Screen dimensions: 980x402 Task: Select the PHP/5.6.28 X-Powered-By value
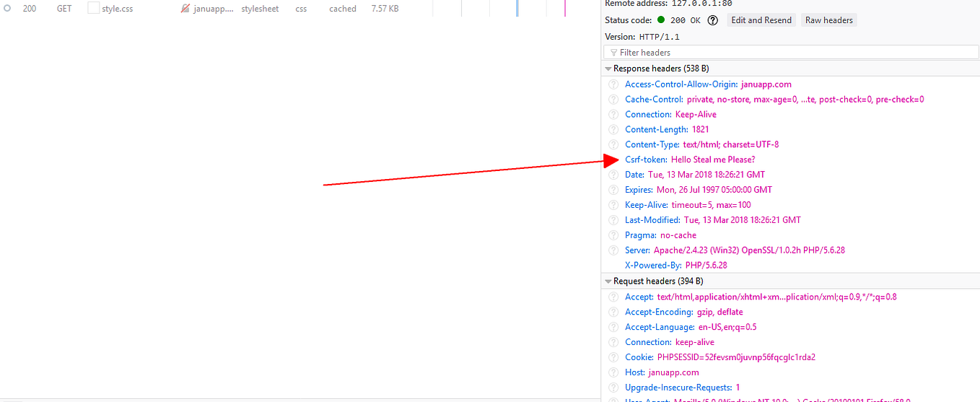click(x=706, y=266)
